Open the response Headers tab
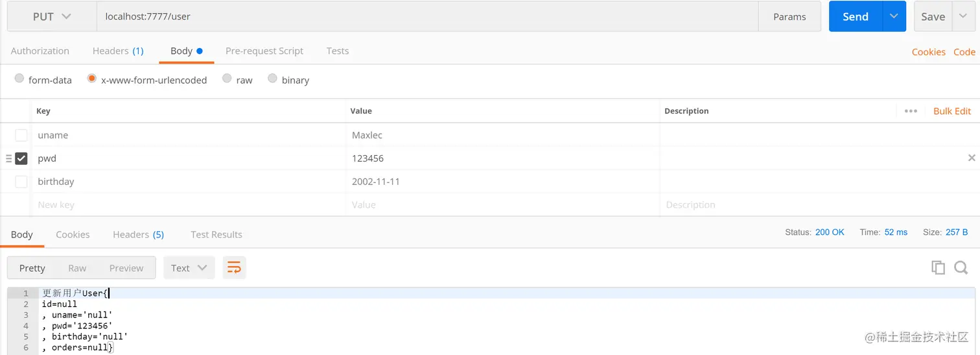The width and height of the screenshot is (980, 355). pos(138,234)
